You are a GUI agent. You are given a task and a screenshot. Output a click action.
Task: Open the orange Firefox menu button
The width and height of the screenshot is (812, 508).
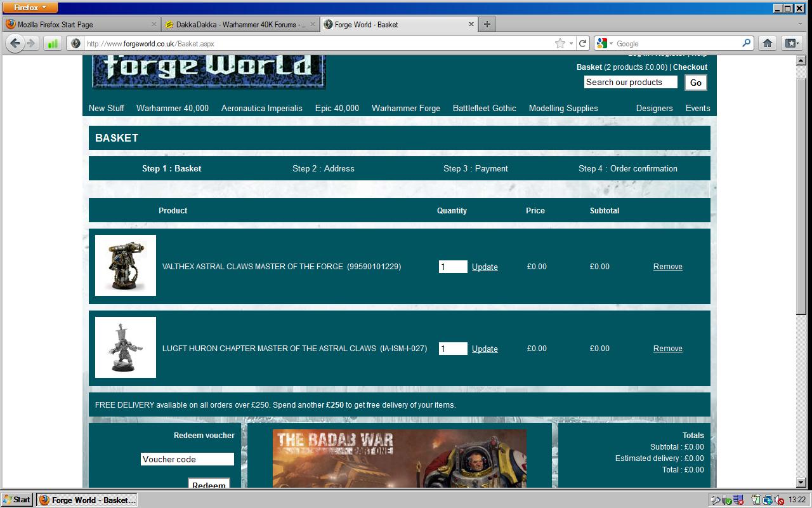29,8
